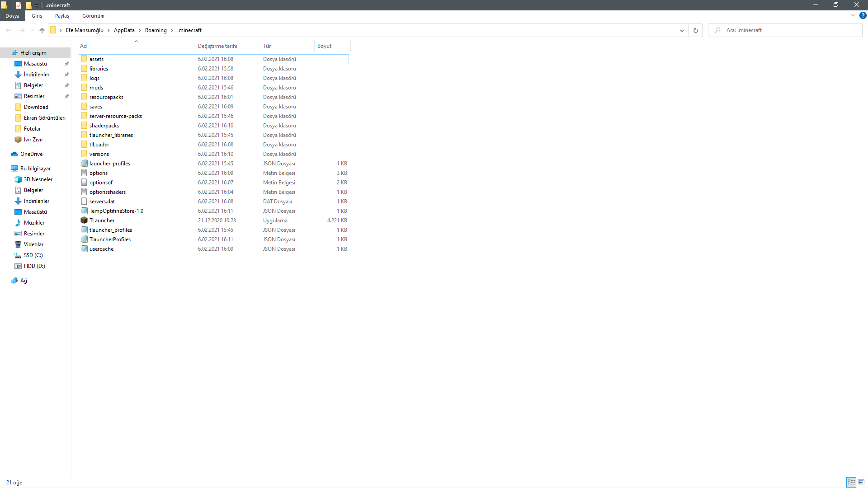Sort by Boyut column header
Screen dimensions: 868x488
[x=332, y=46]
